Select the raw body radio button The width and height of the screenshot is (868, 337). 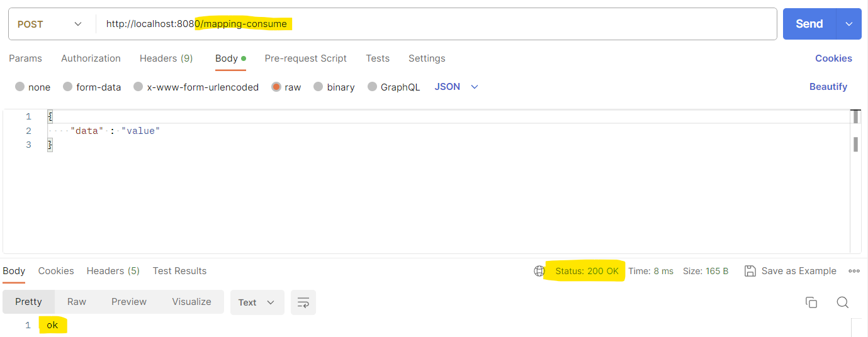tap(276, 87)
